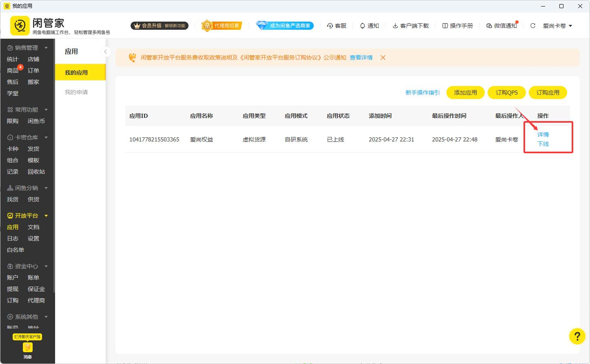Switch to the 我的申请 tab
The width and height of the screenshot is (590, 364).
click(77, 92)
